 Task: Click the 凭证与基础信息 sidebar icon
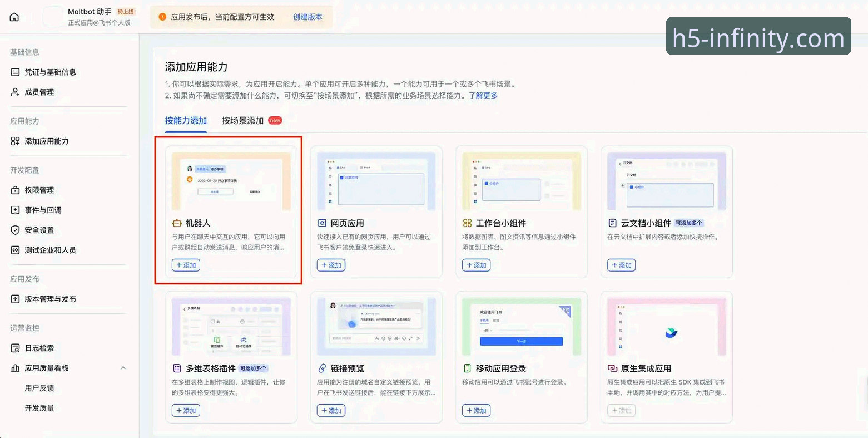(15, 72)
